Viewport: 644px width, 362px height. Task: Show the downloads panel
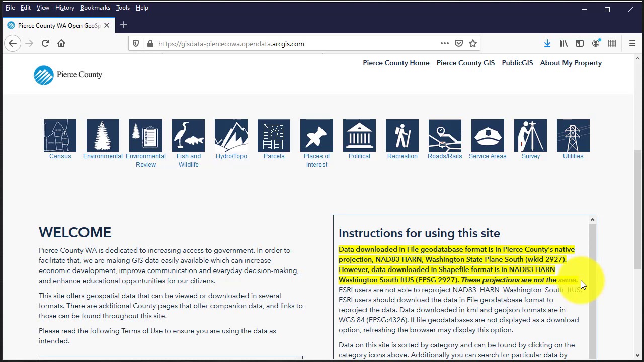pyautogui.click(x=547, y=44)
